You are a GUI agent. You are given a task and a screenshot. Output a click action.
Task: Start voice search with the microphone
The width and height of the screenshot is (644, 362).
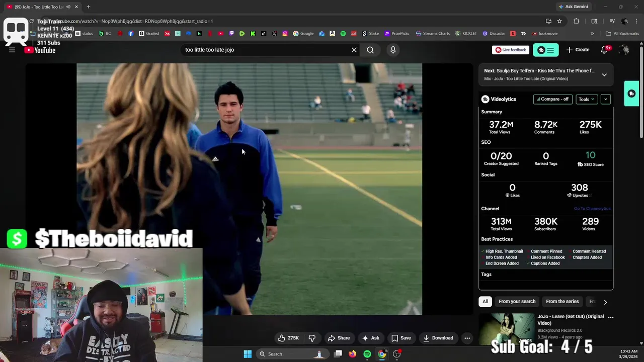pyautogui.click(x=393, y=50)
